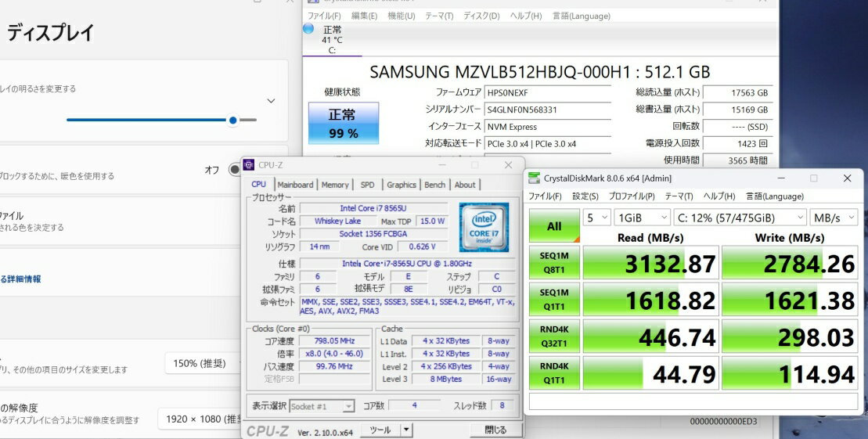Viewport: 868px width, 439px height.
Task: Open the drive selector showing C: 12%
Action: [x=740, y=217]
